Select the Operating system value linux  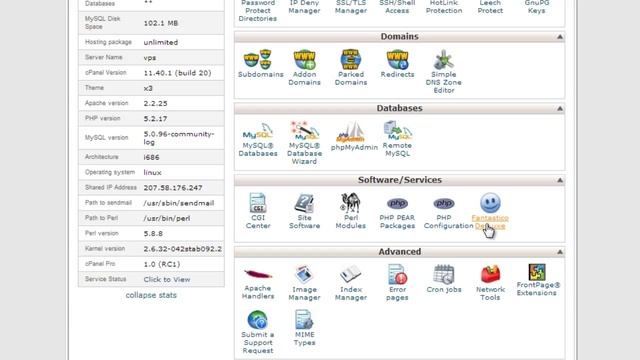click(x=152, y=173)
